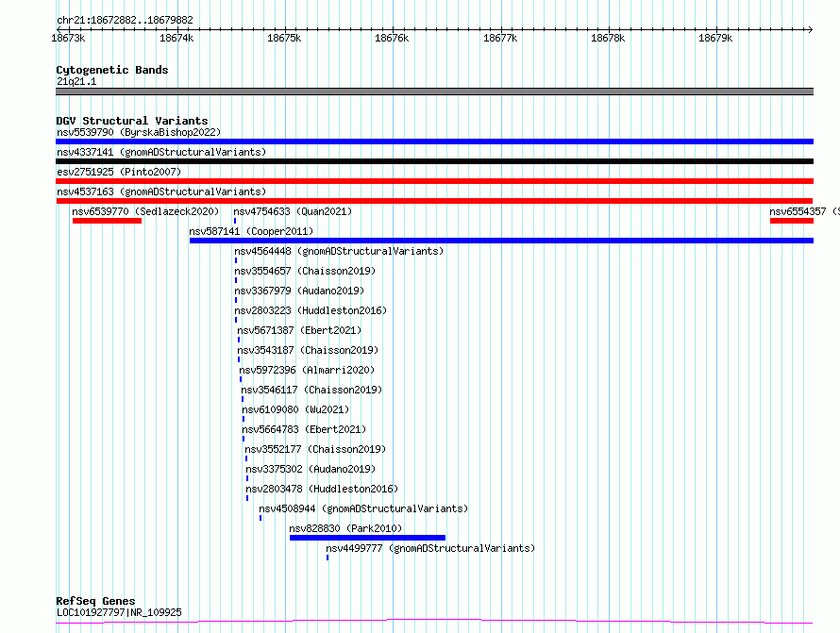Open nsv5972396 (Almarri2020) entry
The image size is (840, 633).
tap(307, 370)
